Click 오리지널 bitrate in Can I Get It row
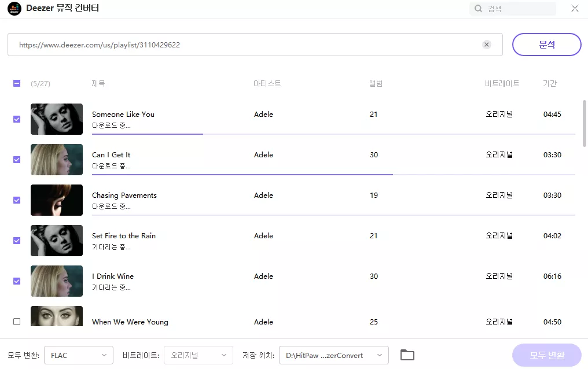Image resolution: width=588 pixels, height=369 pixels. tap(499, 155)
